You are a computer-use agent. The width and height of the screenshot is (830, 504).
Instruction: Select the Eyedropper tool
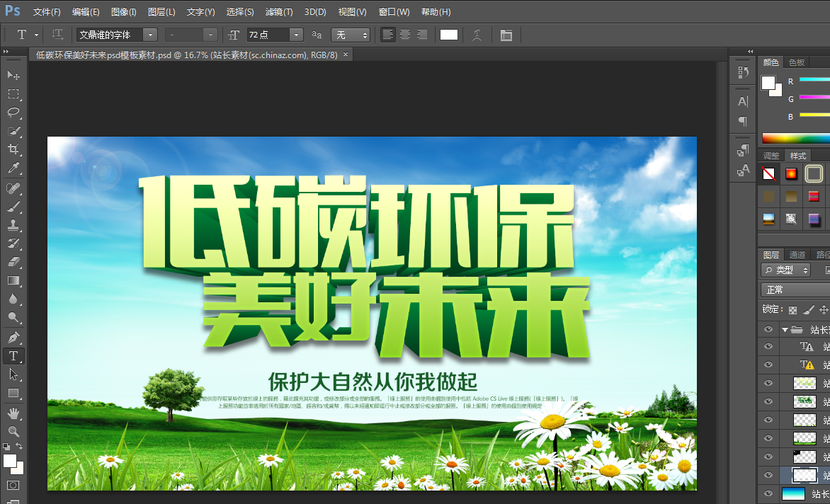(13, 168)
